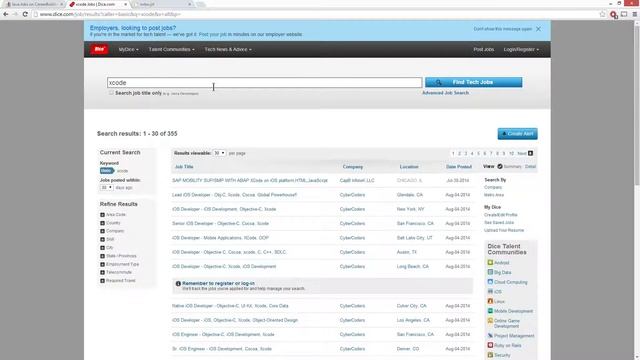Viewport: 640px width, 360px height.
Task: Click the magnifier icon on Find Tech Jobs
Action: tap(438, 82)
